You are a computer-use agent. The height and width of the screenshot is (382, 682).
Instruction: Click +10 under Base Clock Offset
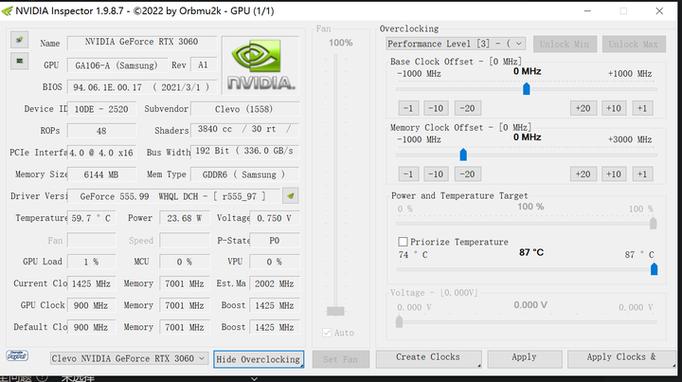(614, 108)
